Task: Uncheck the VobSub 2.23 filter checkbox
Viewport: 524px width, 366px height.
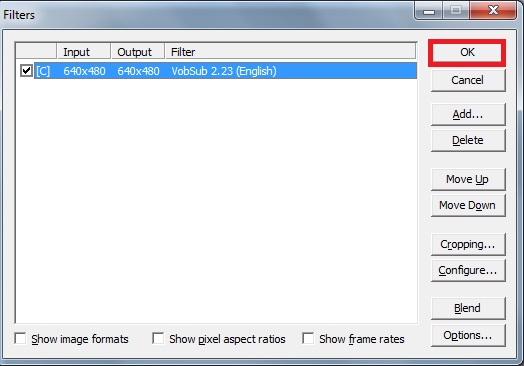Action: coord(26,71)
